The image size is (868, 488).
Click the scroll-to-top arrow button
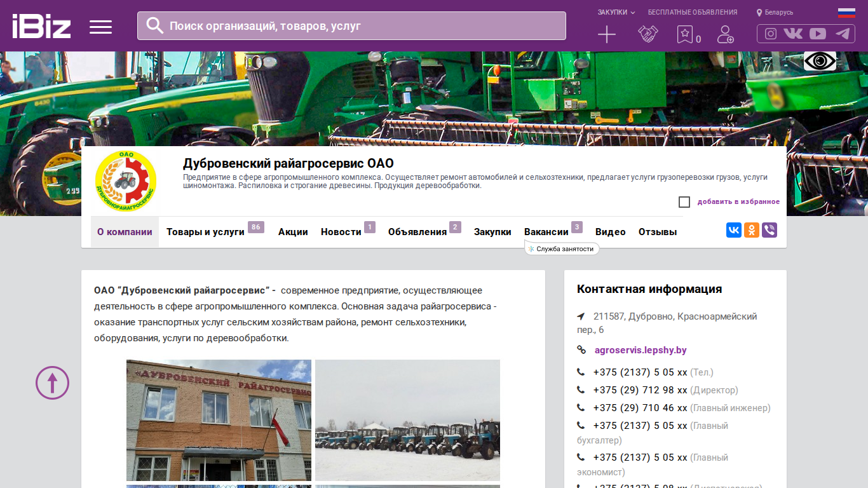point(52,383)
